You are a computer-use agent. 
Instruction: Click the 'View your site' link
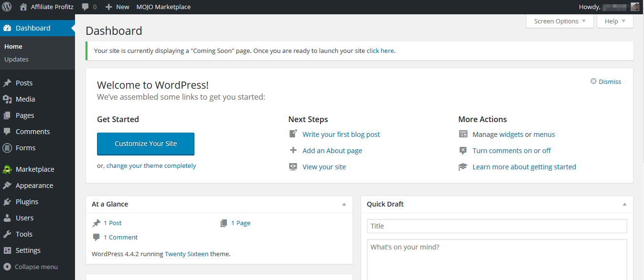pos(324,167)
